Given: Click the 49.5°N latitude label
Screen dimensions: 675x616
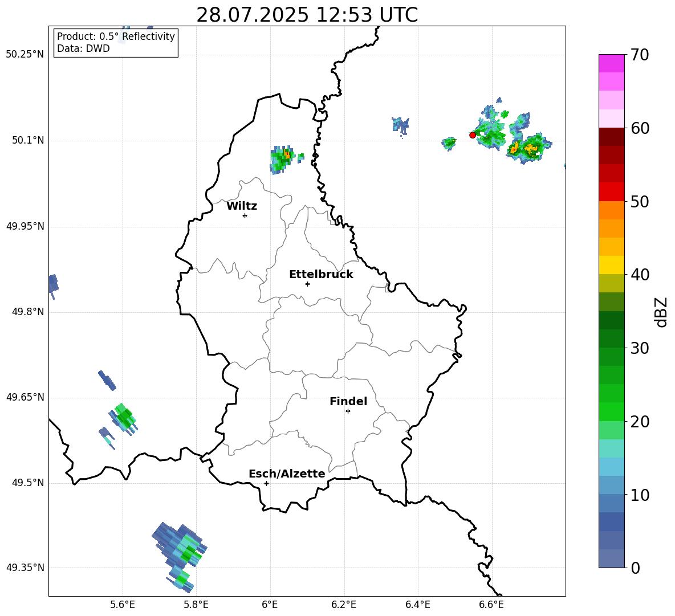Looking at the screenshot, I should [x=28, y=483].
